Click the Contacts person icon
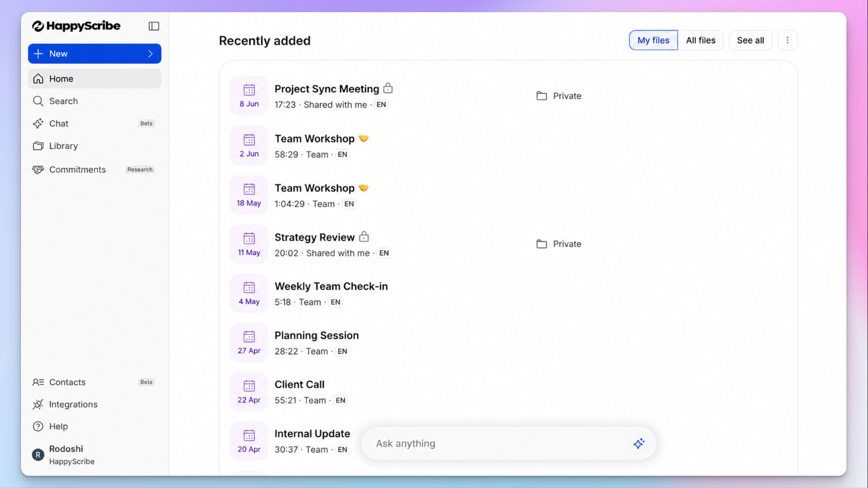The image size is (868, 488). (x=38, y=382)
